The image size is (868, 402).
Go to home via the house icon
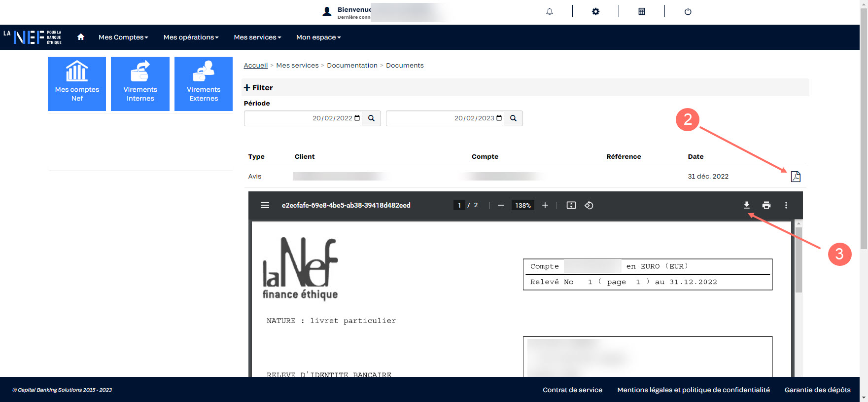coord(81,37)
